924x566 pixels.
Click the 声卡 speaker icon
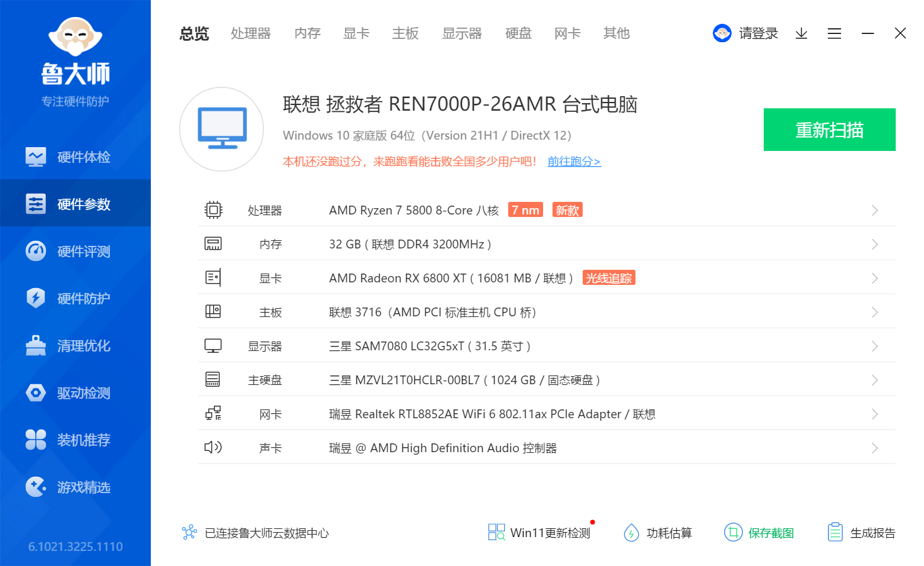213,447
